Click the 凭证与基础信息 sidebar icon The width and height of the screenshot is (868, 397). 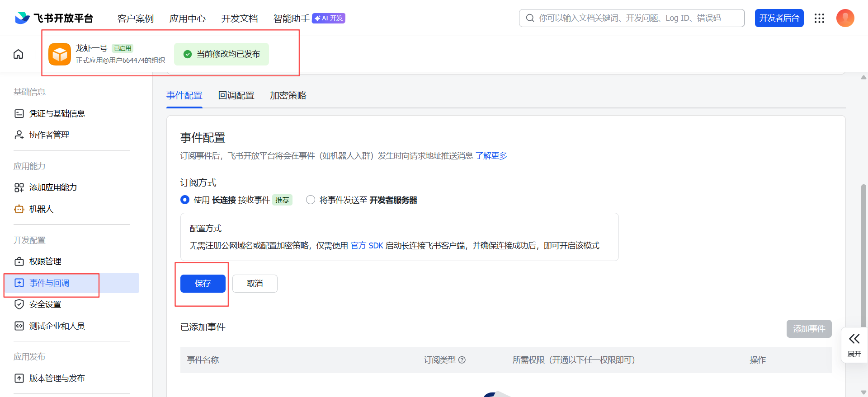(19, 113)
